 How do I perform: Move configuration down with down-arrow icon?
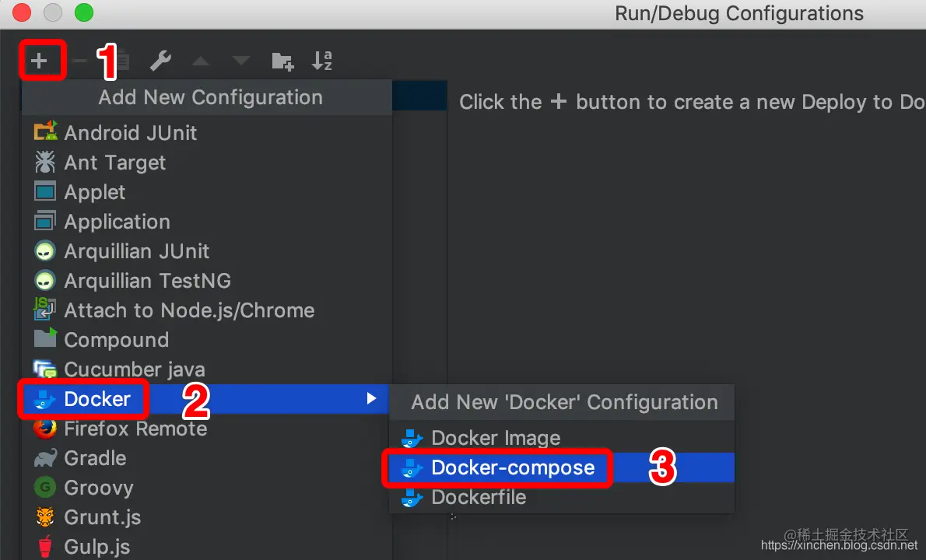point(240,60)
